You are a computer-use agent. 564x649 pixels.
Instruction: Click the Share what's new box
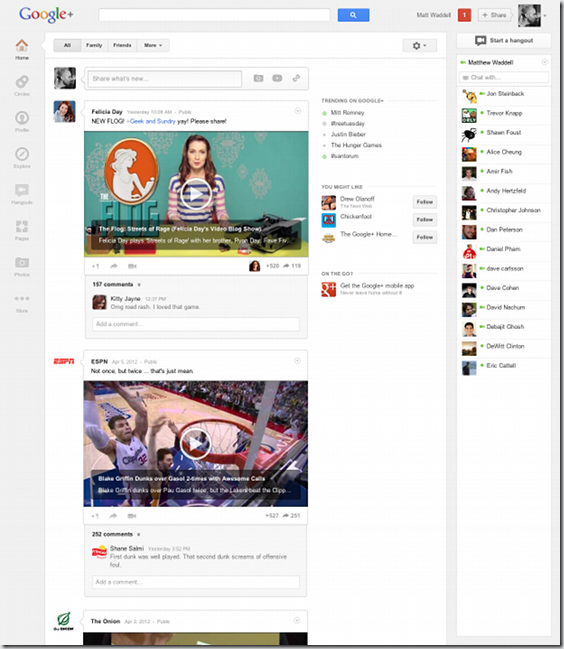(165, 79)
